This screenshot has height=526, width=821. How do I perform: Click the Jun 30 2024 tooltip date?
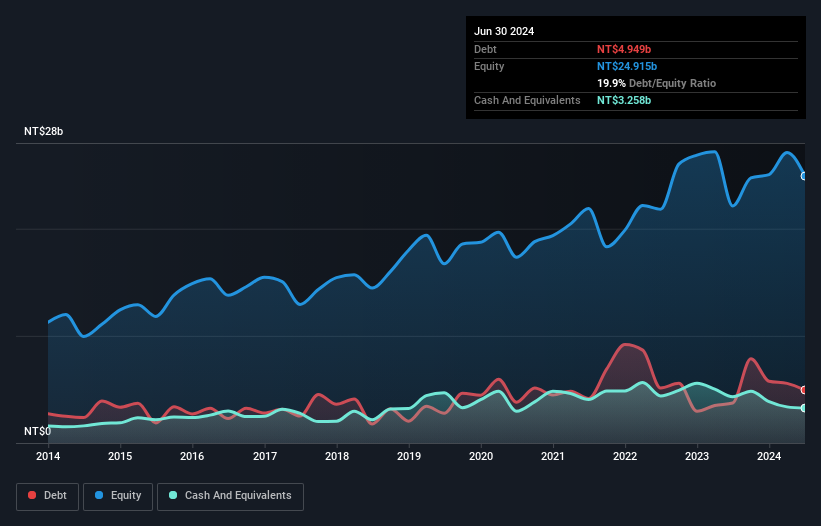click(504, 31)
